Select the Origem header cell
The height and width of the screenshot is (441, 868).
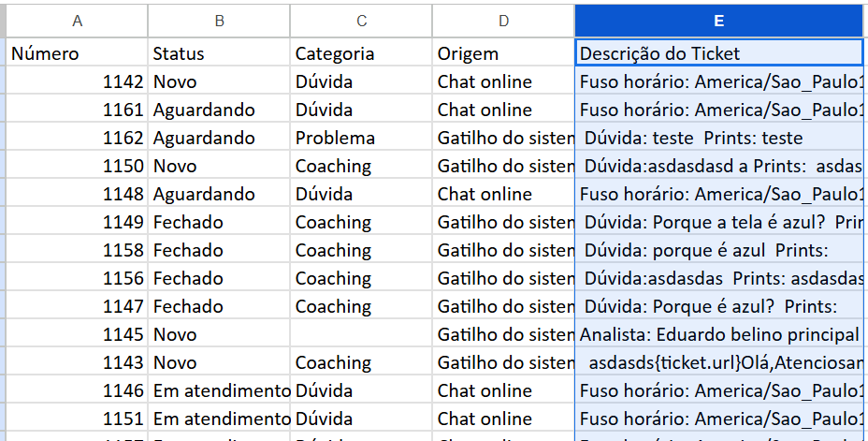click(504, 53)
